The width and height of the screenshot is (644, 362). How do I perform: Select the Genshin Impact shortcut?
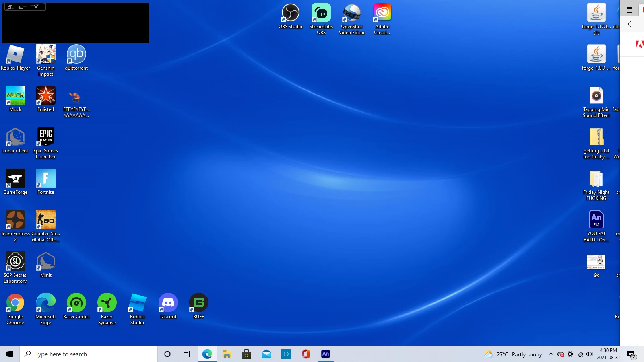[x=45, y=60]
